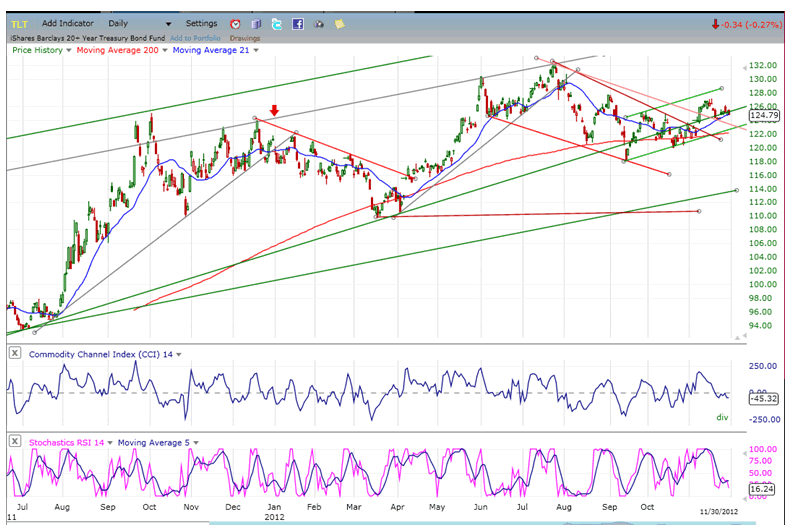This screenshot has width=792, height=531.
Task: Expand Moving Average 21 options
Action: pos(256,50)
